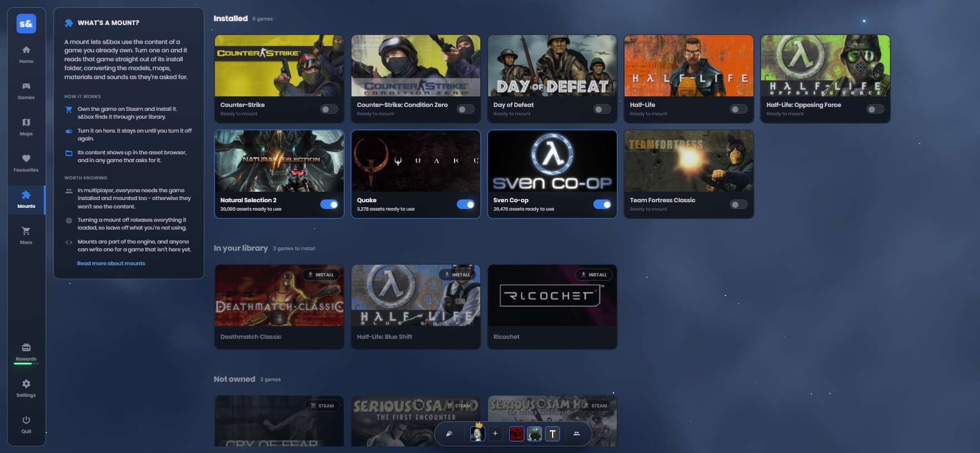Image resolution: width=980 pixels, height=453 pixels.
Task: Enable Team Fortress Classic mount toggle
Action: point(739,204)
